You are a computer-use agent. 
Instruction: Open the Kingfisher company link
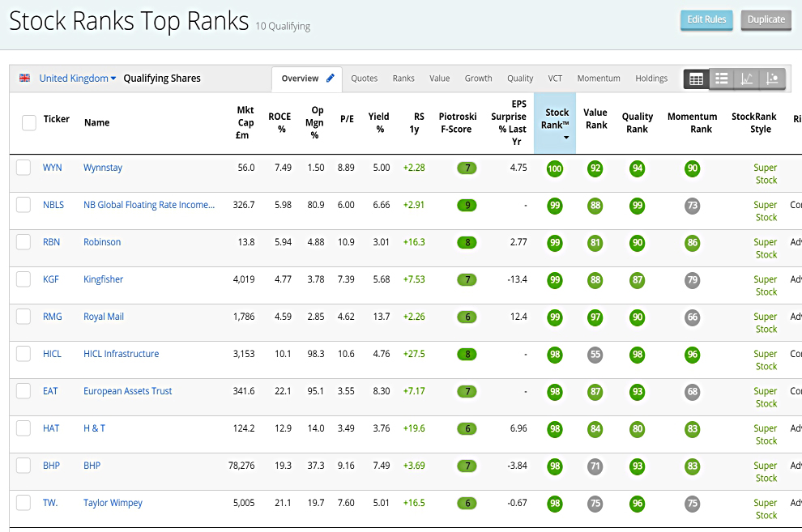tap(104, 279)
